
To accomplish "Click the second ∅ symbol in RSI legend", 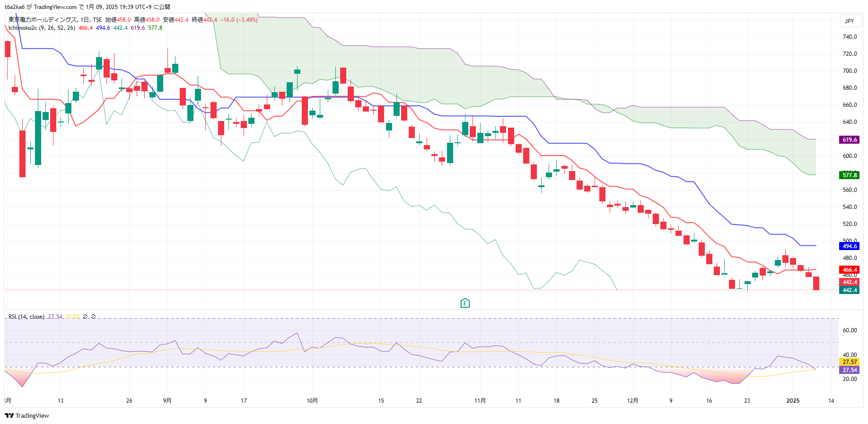I will [x=93, y=317].
